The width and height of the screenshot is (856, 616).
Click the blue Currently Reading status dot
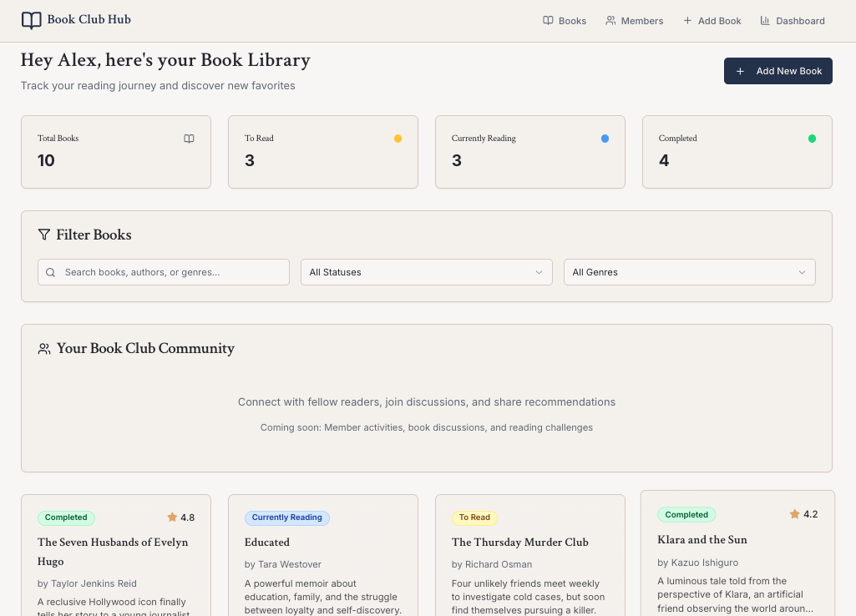tap(605, 139)
